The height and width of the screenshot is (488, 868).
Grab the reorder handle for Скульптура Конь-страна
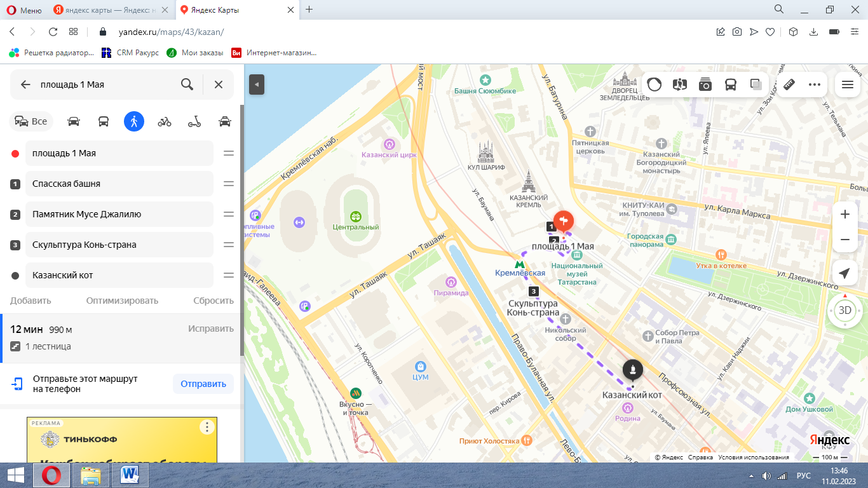(x=229, y=245)
